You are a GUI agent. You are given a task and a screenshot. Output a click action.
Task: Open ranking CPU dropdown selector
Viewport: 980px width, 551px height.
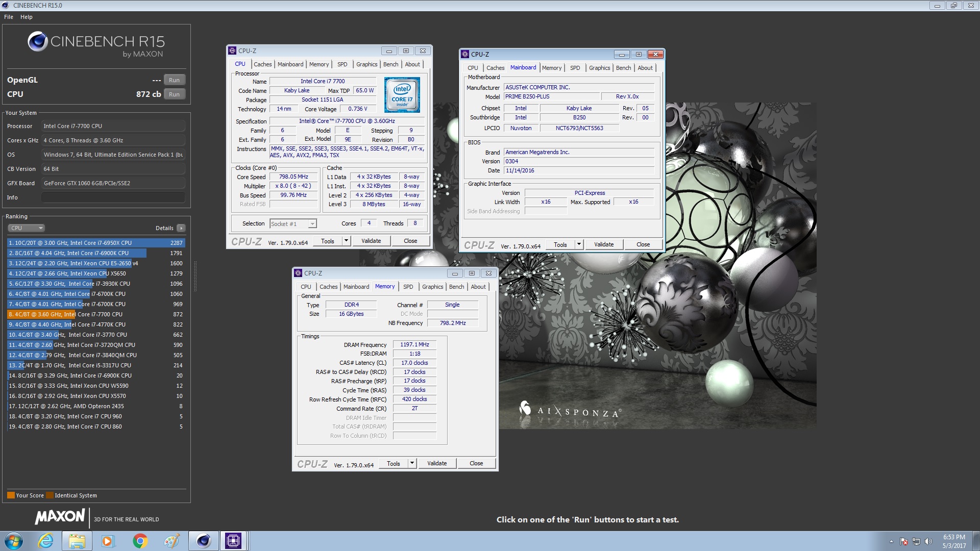click(27, 228)
